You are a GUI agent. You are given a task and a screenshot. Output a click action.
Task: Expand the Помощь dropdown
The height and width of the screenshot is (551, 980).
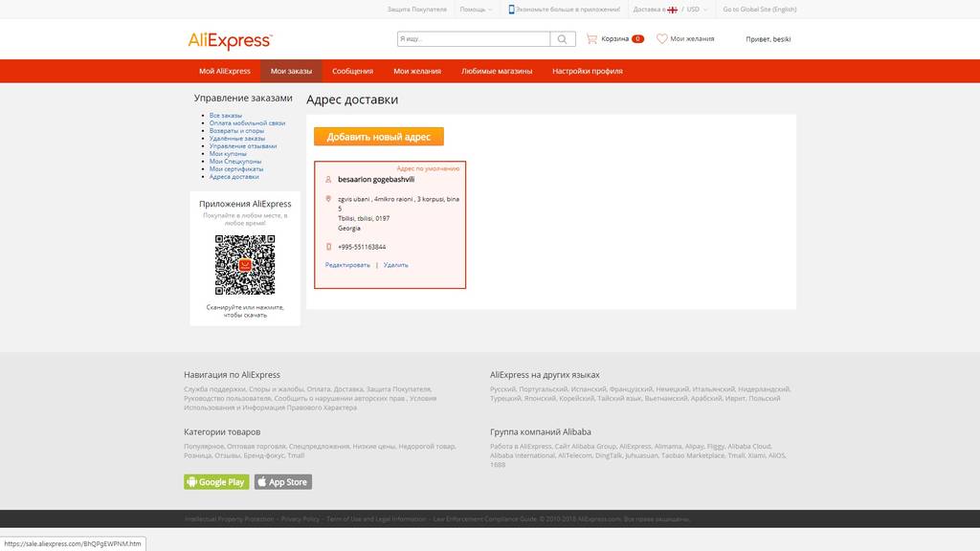tap(476, 10)
